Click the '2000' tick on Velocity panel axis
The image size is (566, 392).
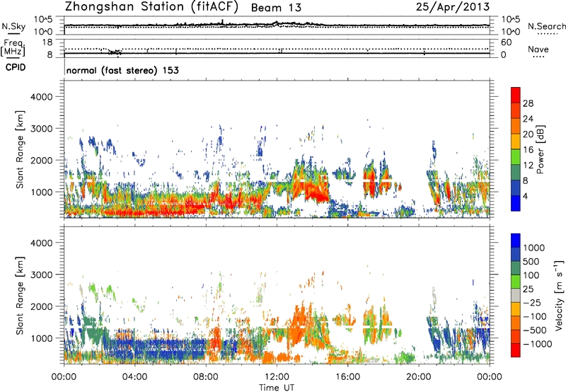pyautogui.click(x=42, y=306)
